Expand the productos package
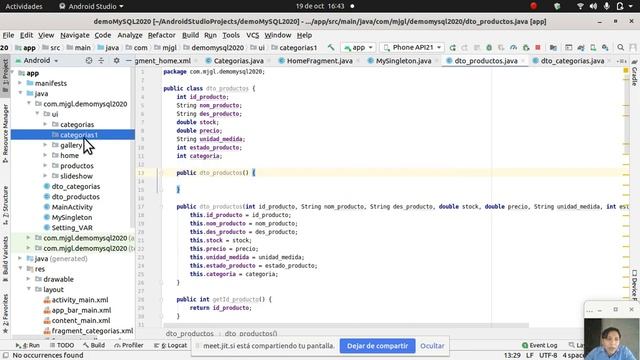The image size is (640, 360). click(x=45, y=166)
